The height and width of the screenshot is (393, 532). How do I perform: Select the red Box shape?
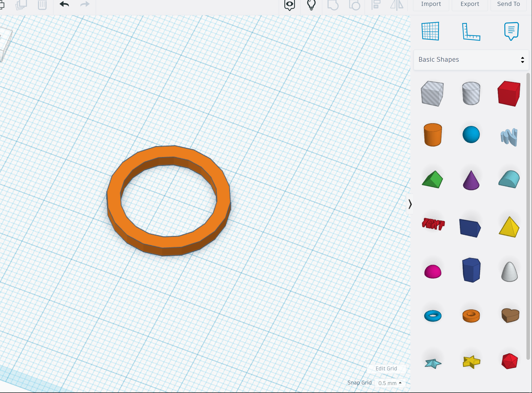click(509, 93)
